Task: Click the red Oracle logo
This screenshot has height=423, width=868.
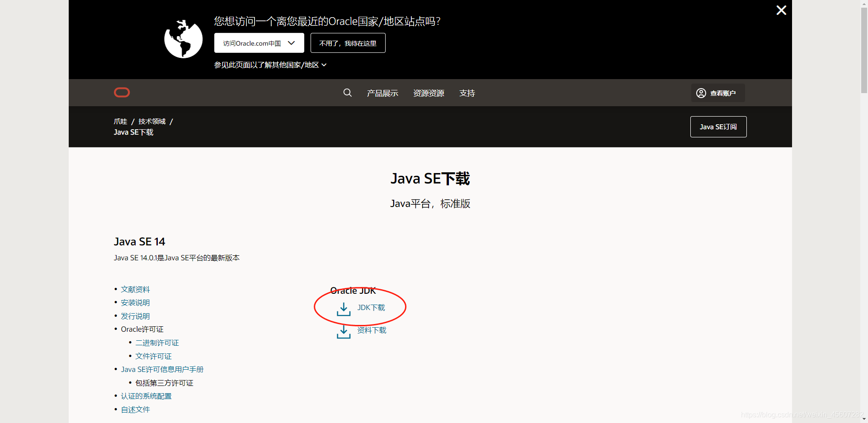Action: tap(122, 93)
